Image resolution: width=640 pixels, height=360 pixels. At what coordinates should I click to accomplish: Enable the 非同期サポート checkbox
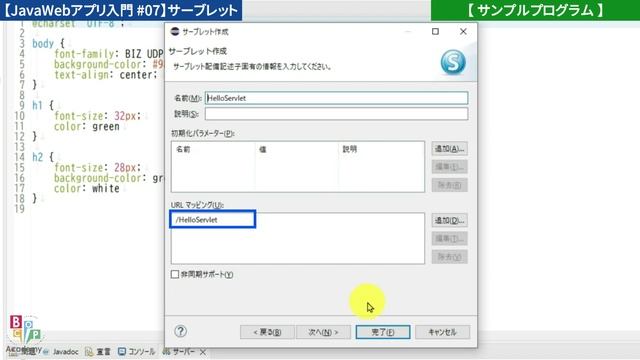(175, 274)
